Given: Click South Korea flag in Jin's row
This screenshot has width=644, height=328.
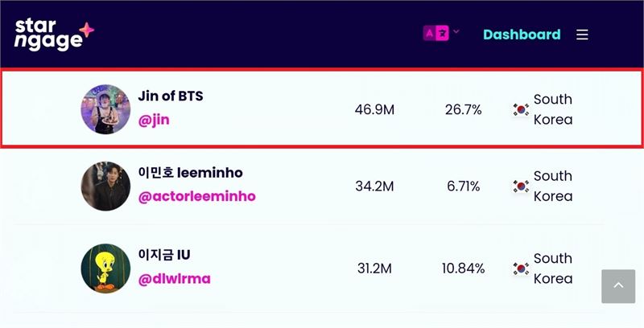Looking at the screenshot, I should (521, 109).
